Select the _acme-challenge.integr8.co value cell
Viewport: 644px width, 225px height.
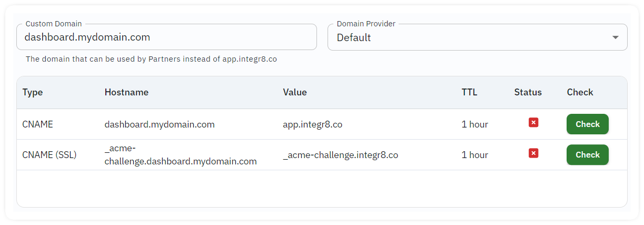click(340, 155)
